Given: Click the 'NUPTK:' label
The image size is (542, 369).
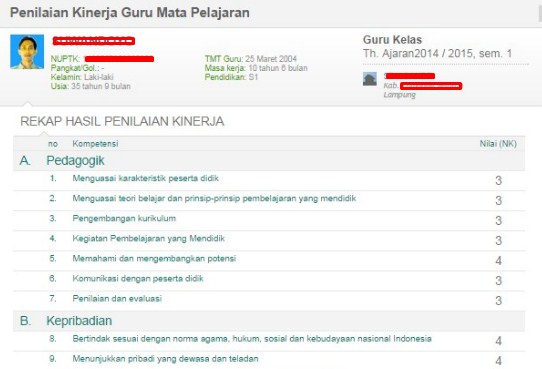Looking at the screenshot, I should [x=65, y=59].
